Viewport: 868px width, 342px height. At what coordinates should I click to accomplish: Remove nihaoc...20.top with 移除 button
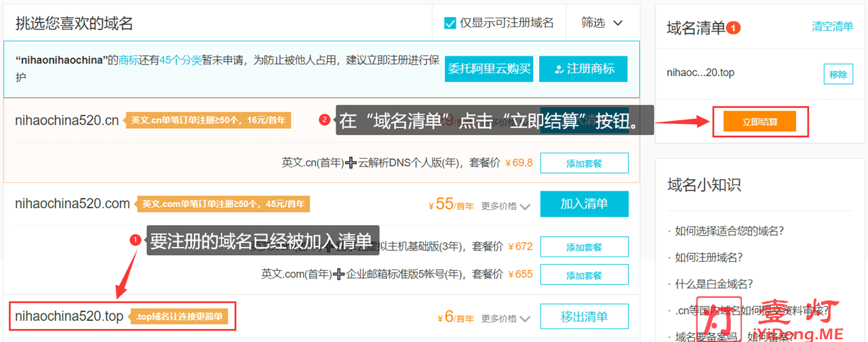point(838,74)
